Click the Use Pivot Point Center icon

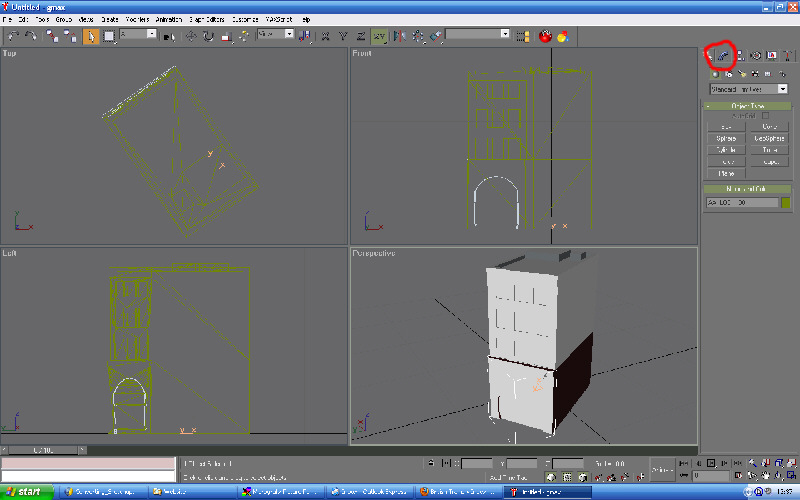point(305,36)
